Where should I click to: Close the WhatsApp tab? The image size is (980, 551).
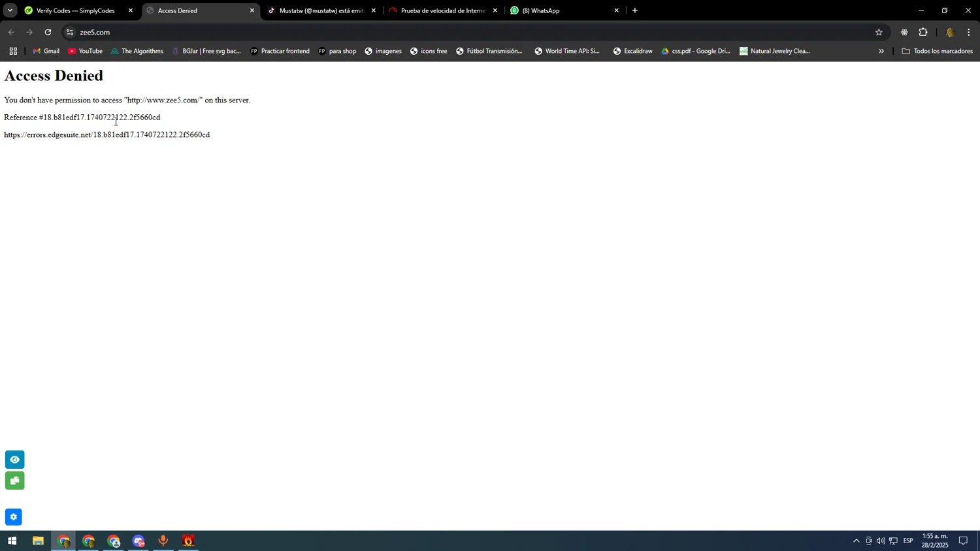616,10
